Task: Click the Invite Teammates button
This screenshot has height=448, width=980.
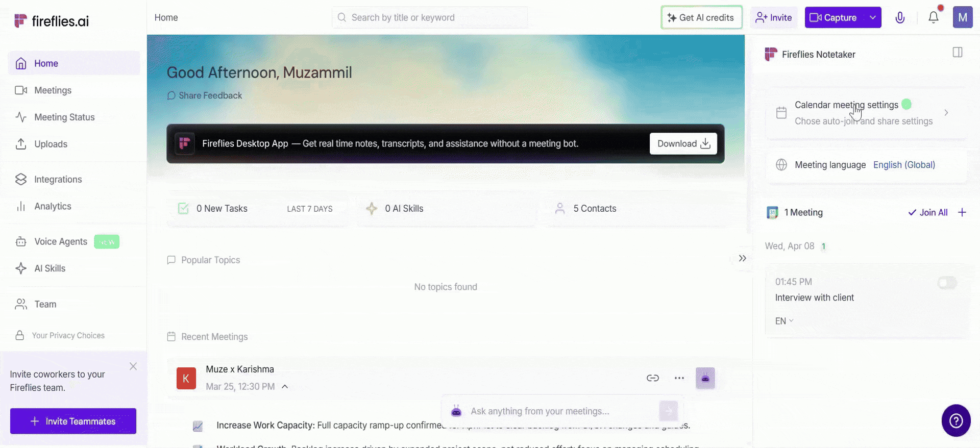Action: [73, 421]
